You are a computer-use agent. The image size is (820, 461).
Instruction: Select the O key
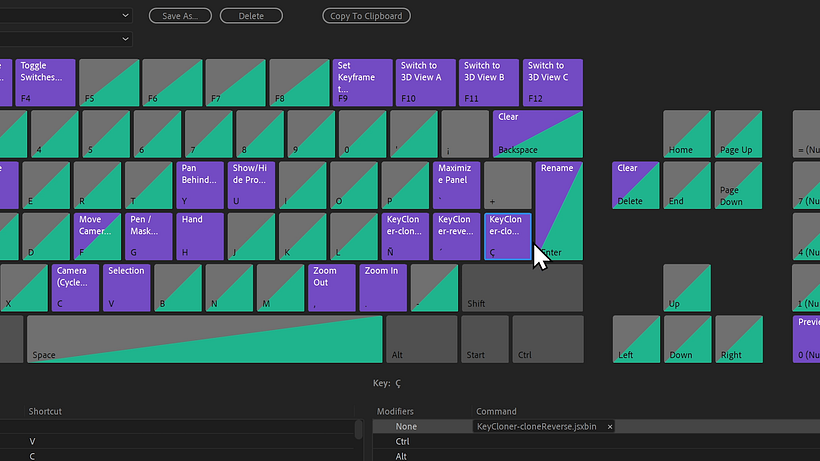(354, 185)
